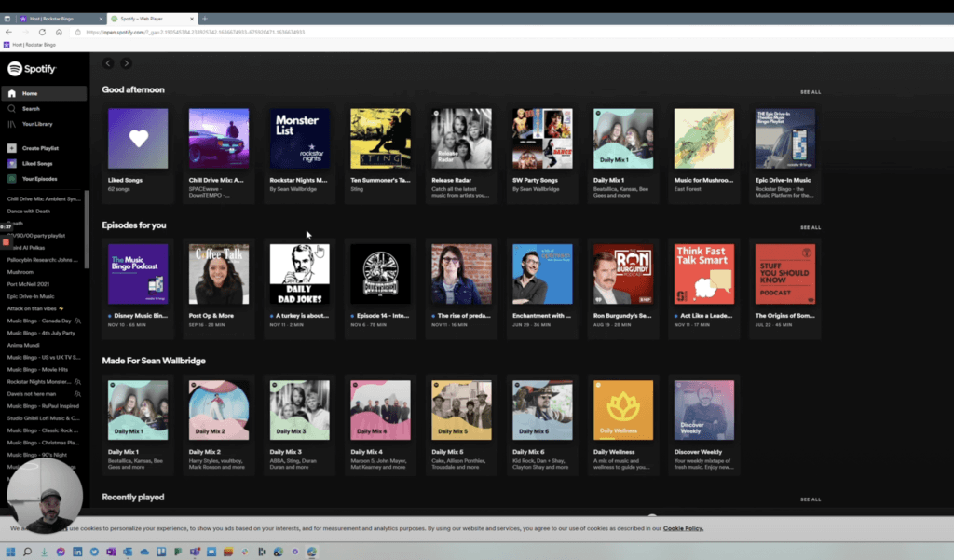
Task: Select 'Music Bingo - 90's Night' playlist
Action: pos(36,455)
